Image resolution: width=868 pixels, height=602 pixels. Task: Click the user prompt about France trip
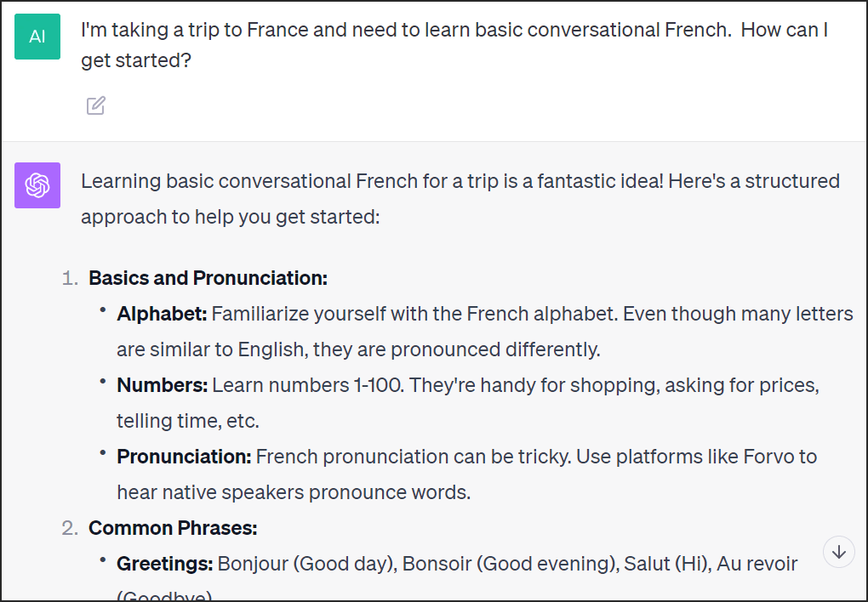454,45
